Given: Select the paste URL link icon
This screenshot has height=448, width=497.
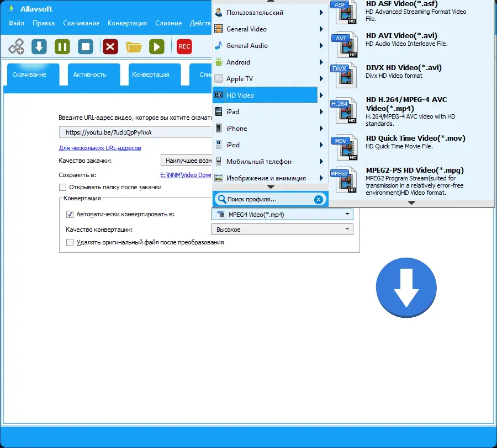Looking at the screenshot, I should (x=17, y=46).
